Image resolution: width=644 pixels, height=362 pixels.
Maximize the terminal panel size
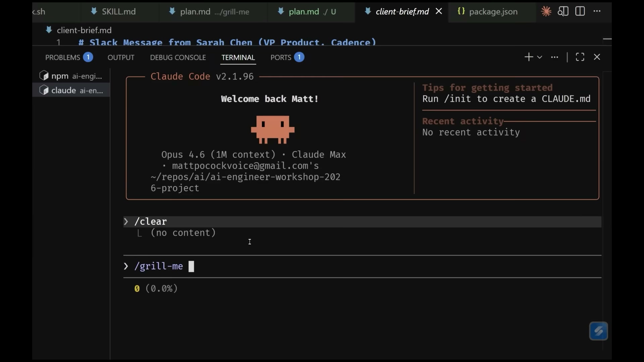580,57
